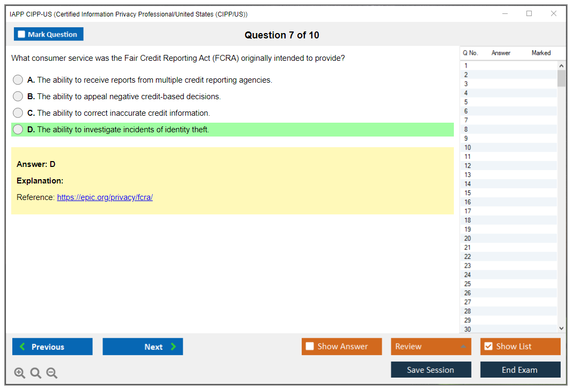
Task: Advance with the Next button
Action: 143,347
